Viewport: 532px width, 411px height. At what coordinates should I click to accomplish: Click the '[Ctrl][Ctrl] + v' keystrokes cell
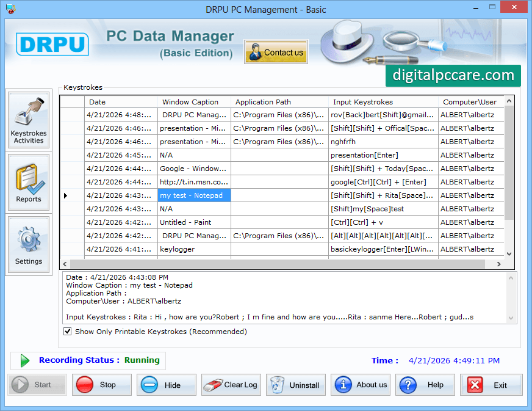(383, 222)
